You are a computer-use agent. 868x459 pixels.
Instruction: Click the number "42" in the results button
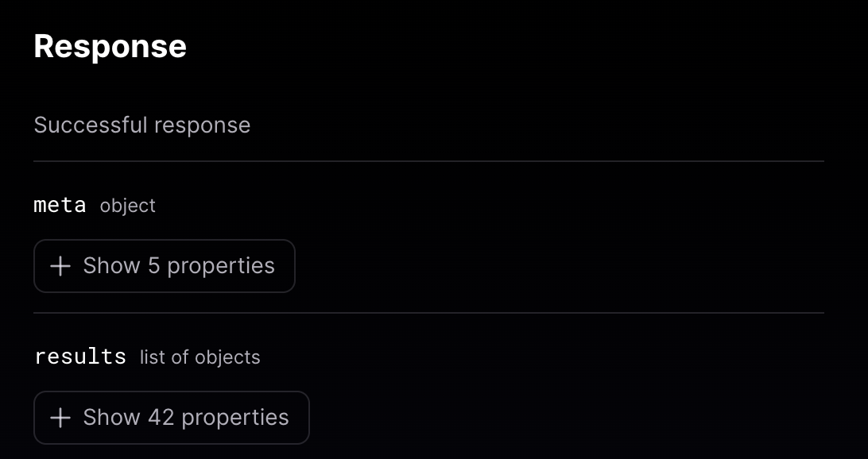[161, 418]
